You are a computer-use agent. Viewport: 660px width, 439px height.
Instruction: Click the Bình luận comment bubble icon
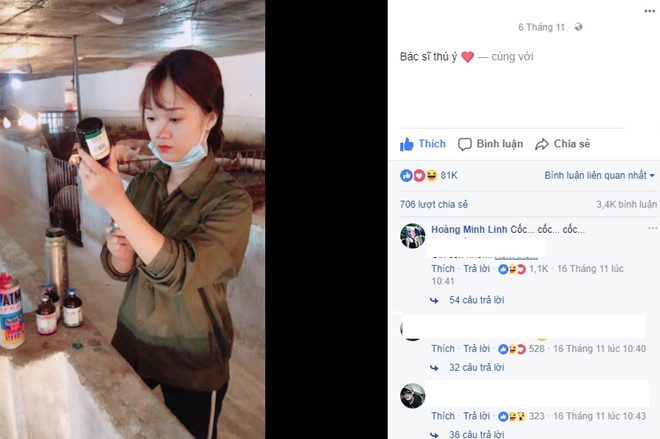(x=466, y=144)
